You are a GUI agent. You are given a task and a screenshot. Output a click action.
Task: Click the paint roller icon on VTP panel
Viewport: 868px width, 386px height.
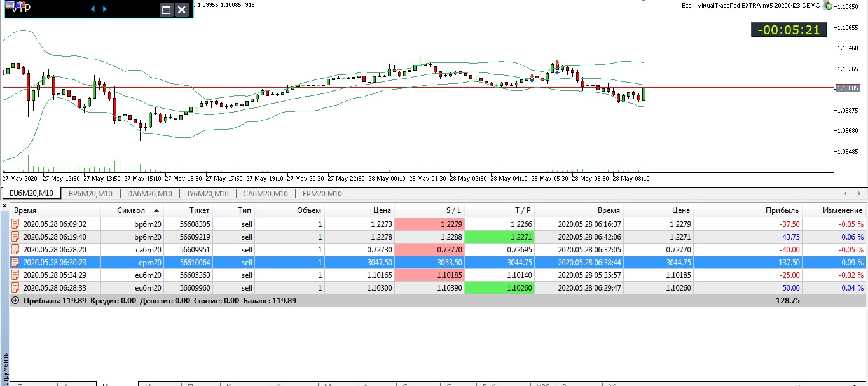point(20,4)
